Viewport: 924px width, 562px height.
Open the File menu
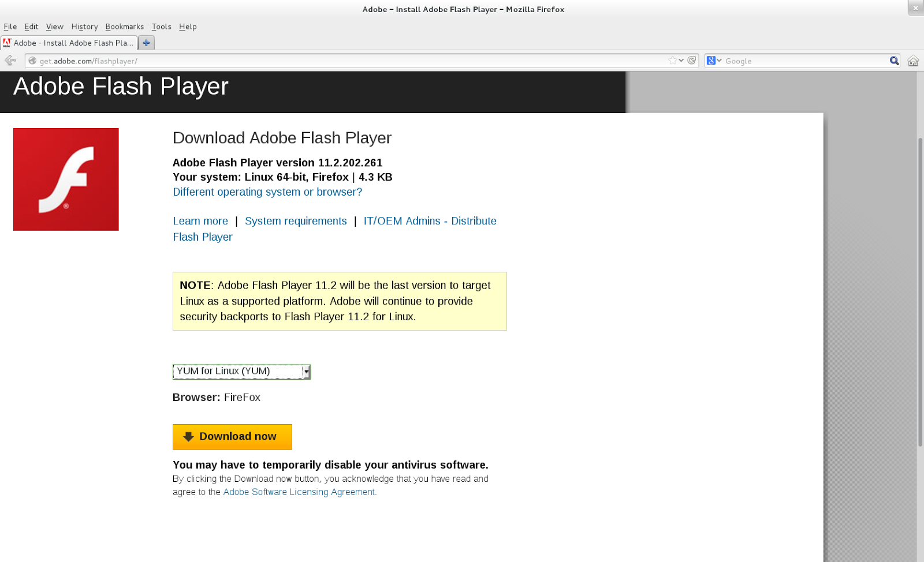[x=10, y=27]
